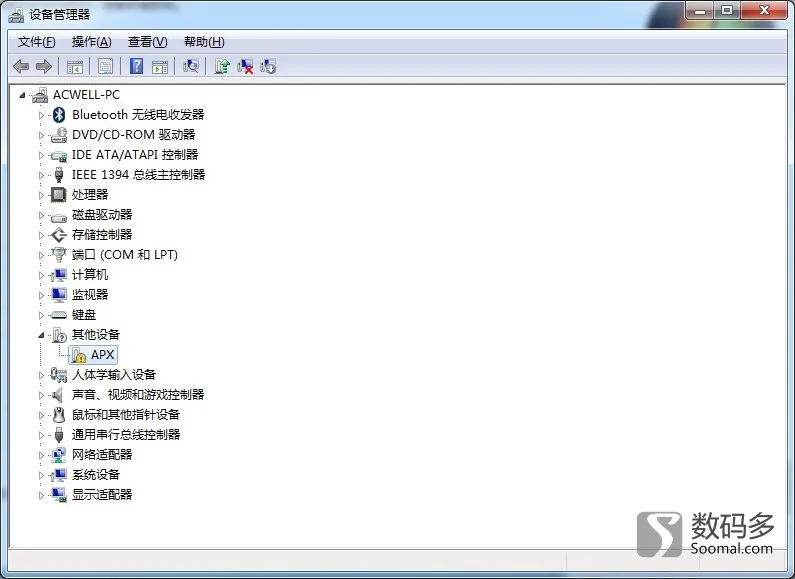Open the 查看(V) menu
The width and height of the screenshot is (795, 579).
148,42
